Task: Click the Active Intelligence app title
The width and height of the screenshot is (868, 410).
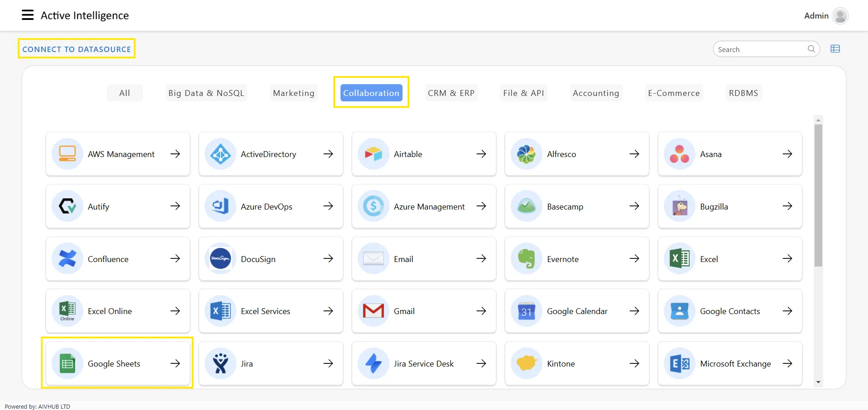Action: [x=85, y=16]
